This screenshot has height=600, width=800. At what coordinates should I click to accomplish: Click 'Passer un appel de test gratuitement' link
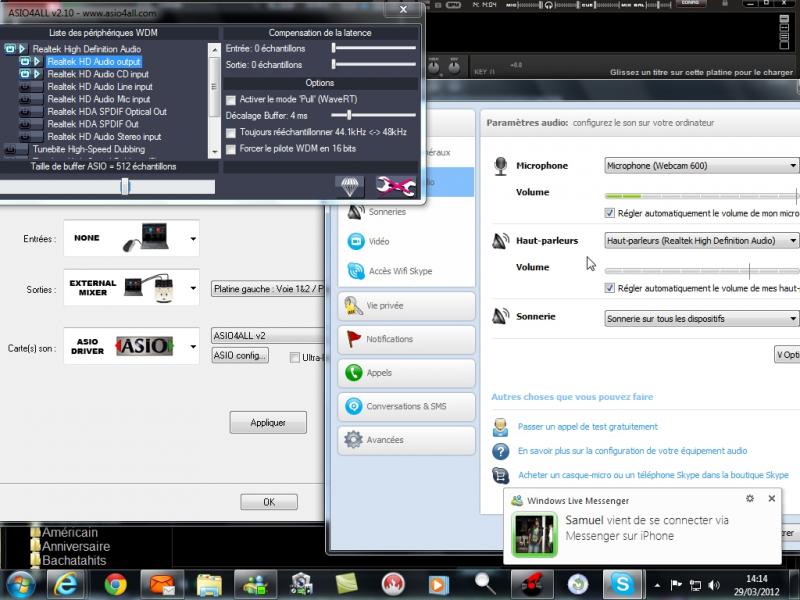(587, 426)
